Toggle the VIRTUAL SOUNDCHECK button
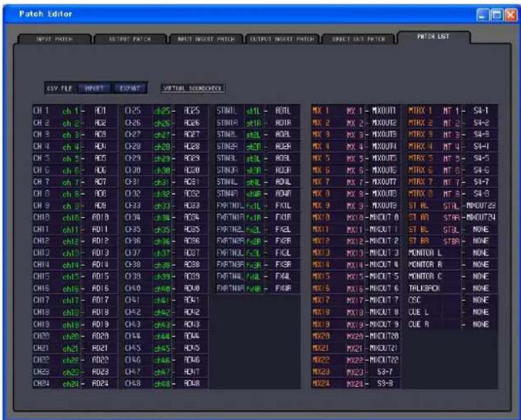Viewport: 521px width, 420px height. point(192,88)
